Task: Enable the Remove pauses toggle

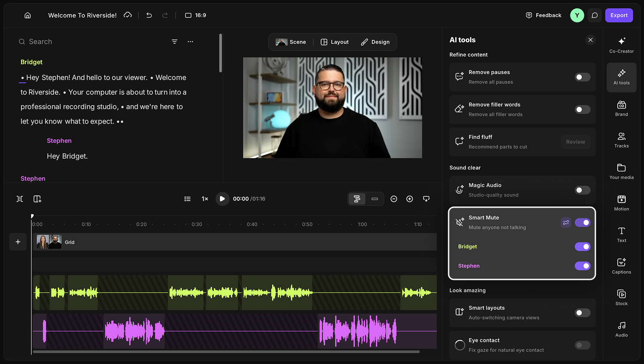Action: coord(582,77)
